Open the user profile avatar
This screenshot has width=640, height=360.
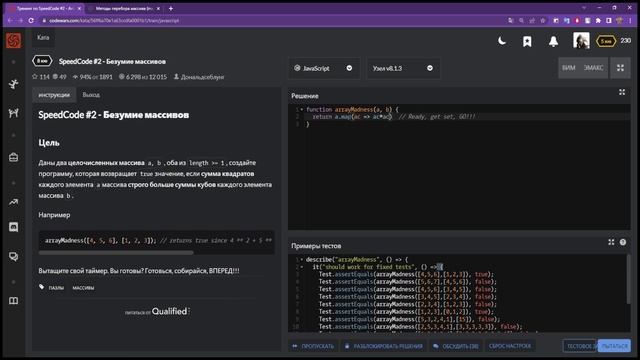point(581,41)
